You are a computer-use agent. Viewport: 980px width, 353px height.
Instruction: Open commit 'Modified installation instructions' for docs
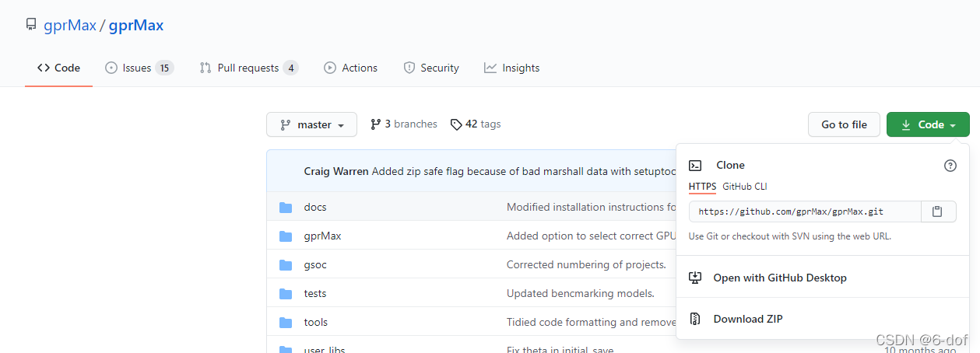coord(592,208)
